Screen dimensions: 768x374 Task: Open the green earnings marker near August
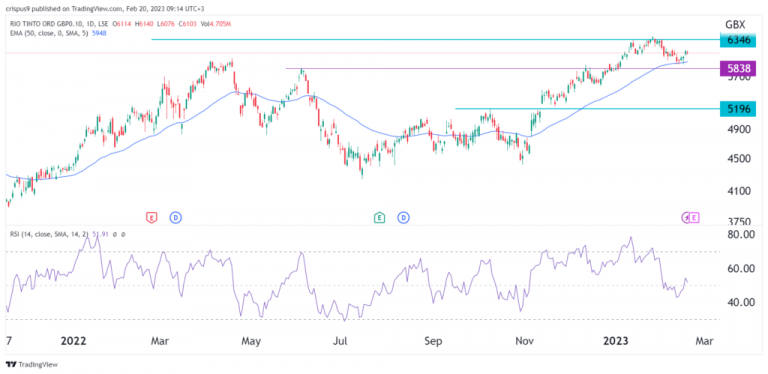click(x=379, y=217)
